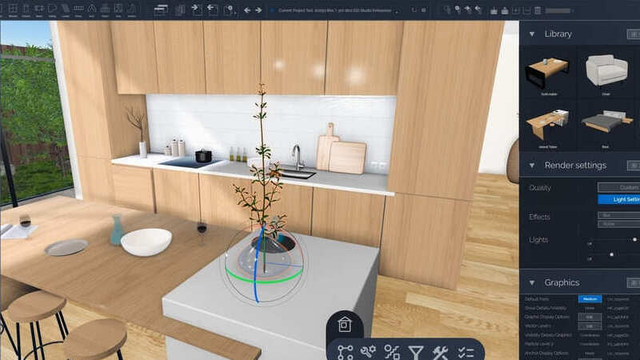Click the blue Medium button in Graphics

(x=590, y=299)
